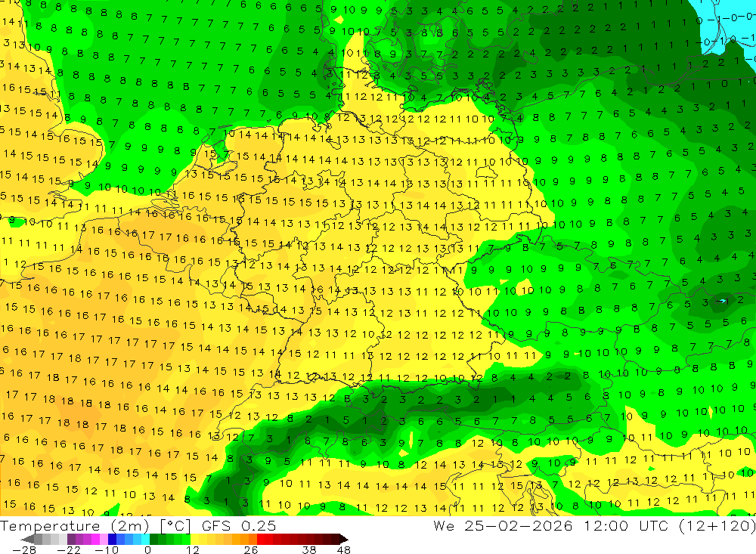Click the "26" legend label

coord(251,549)
